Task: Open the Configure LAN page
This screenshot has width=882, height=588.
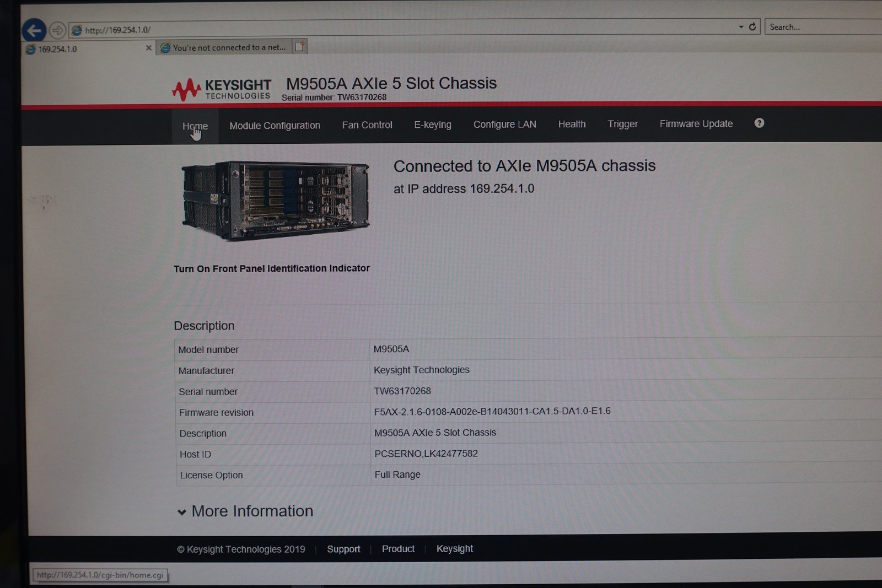Action: pos(504,125)
